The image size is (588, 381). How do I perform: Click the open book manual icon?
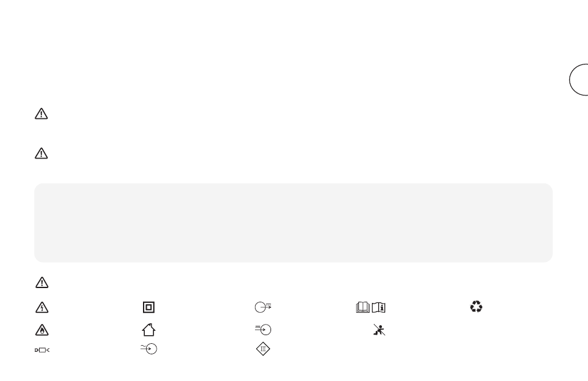tap(363, 307)
